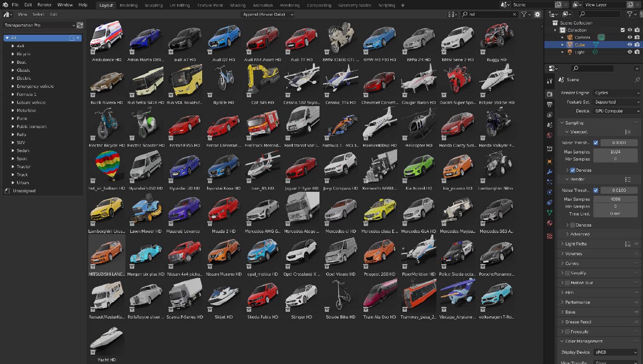Pin the Scene properties panel
The width and height of the screenshot is (643, 364).
(637, 79)
